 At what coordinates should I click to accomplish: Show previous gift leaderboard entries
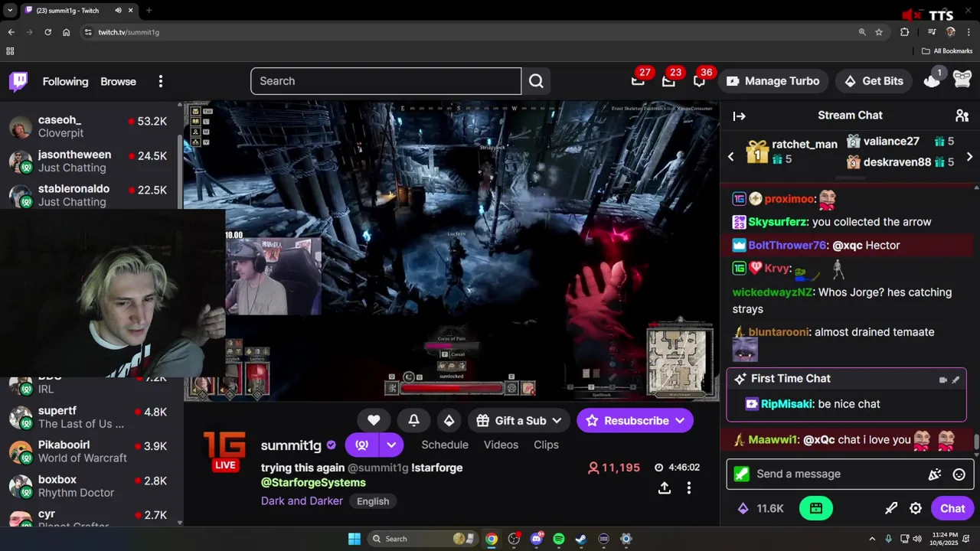[730, 156]
